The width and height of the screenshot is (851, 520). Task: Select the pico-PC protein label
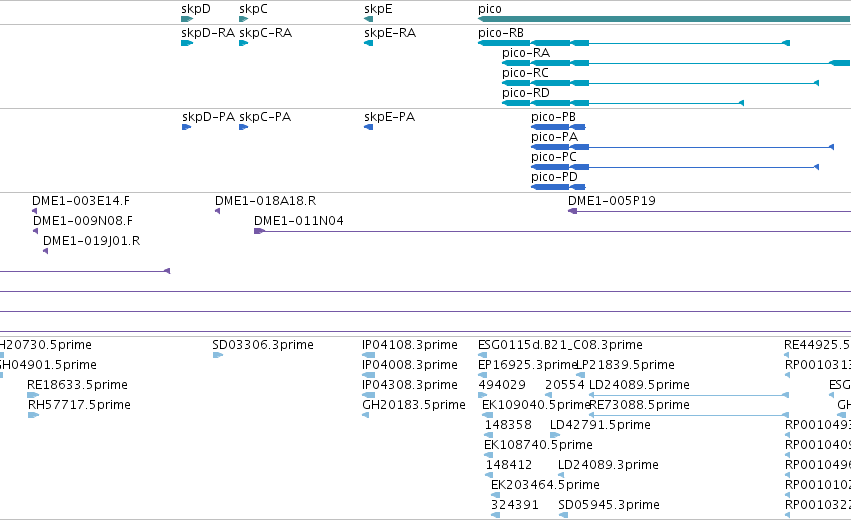click(554, 157)
